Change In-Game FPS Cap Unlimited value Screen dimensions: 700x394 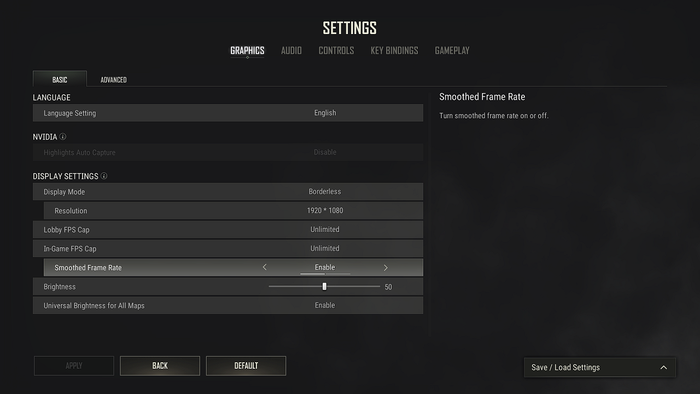[325, 249]
